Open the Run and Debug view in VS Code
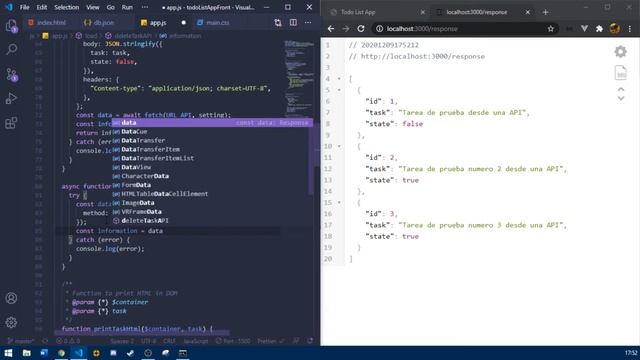This screenshot has height=360, width=640. [x=11, y=98]
